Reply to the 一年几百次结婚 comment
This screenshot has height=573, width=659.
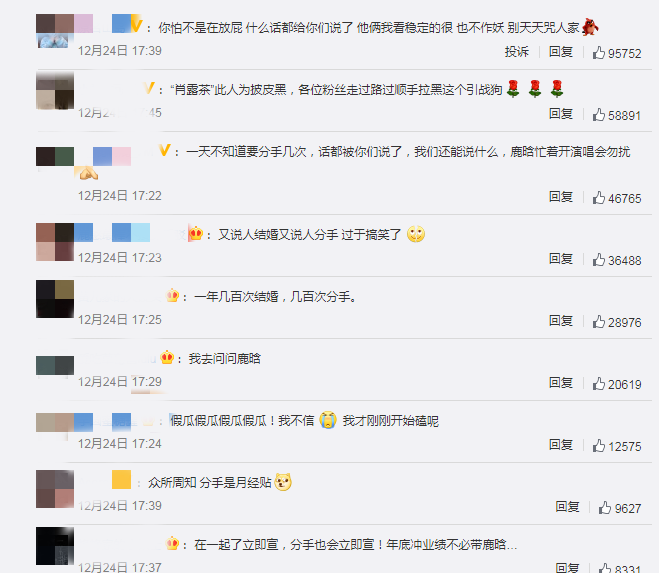coord(561,321)
